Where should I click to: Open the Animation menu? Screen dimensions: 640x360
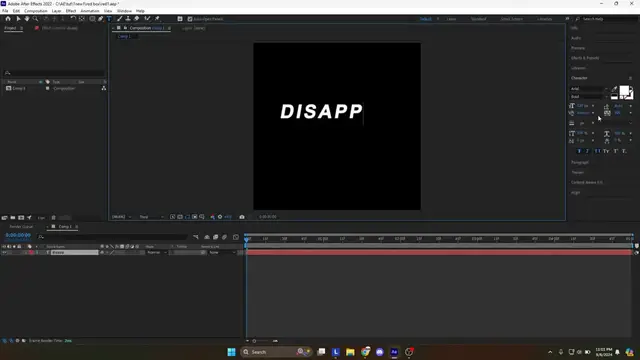pos(90,11)
